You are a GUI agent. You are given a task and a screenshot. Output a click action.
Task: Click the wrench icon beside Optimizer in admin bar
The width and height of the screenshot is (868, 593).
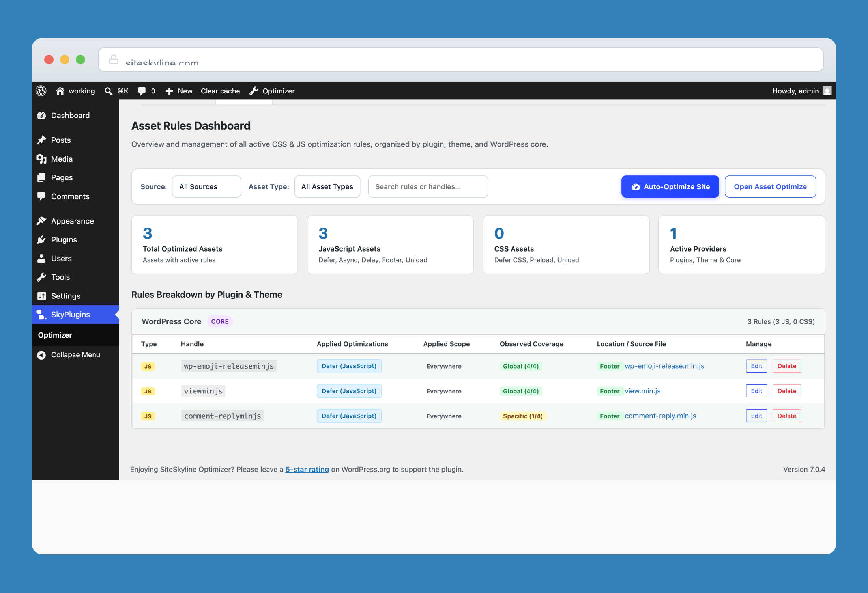(254, 91)
